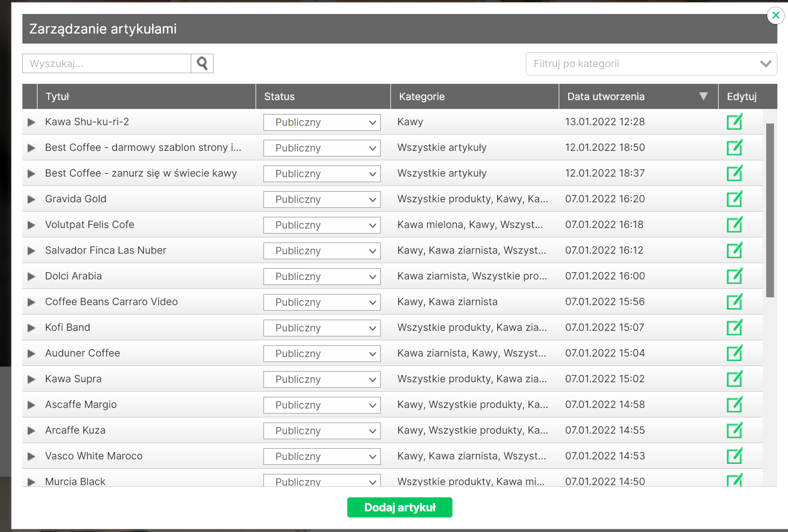Edit the Arcaffe Kuza article
The width and height of the screenshot is (788, 532).
[x=734, y=430]
